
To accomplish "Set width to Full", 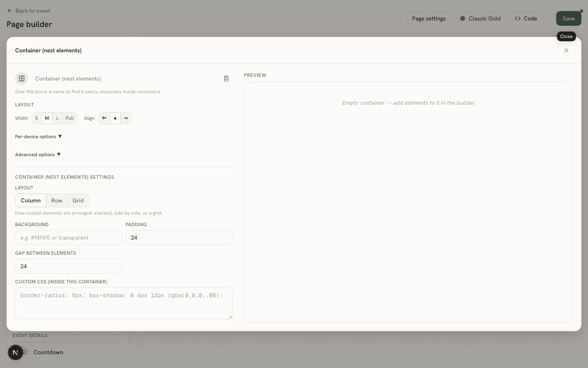I will click(x=70, y=118).
